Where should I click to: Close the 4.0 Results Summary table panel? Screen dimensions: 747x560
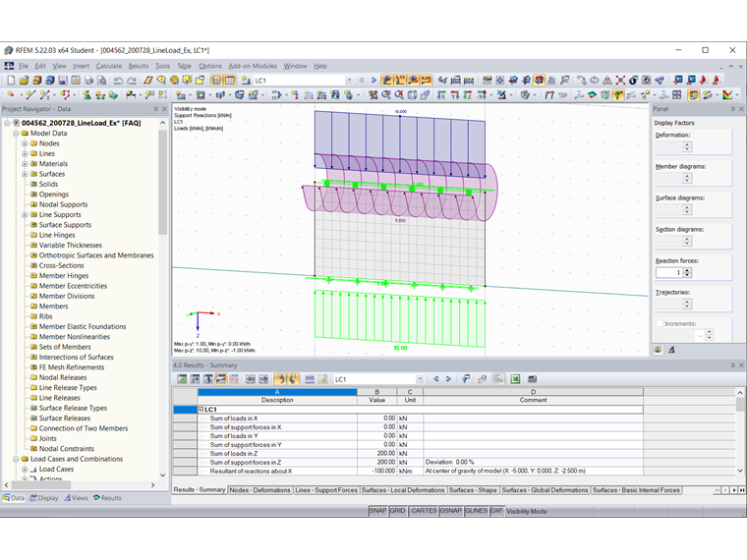(741, 365)
